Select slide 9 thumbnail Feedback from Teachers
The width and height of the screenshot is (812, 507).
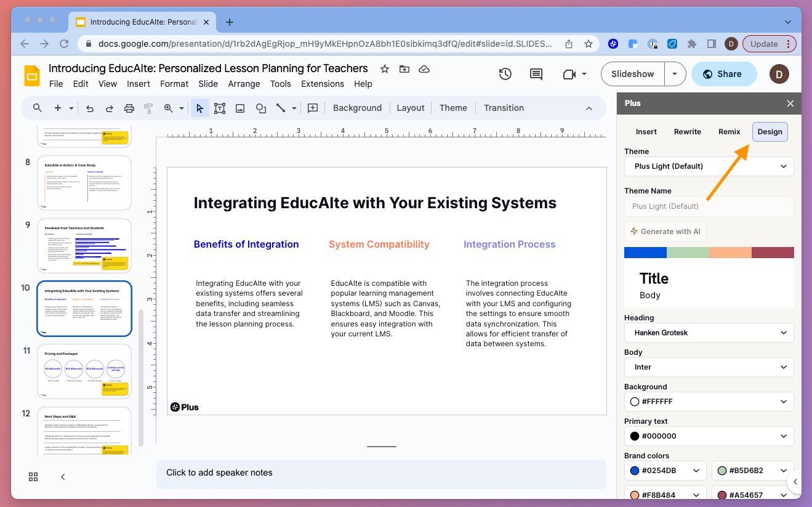84,246
